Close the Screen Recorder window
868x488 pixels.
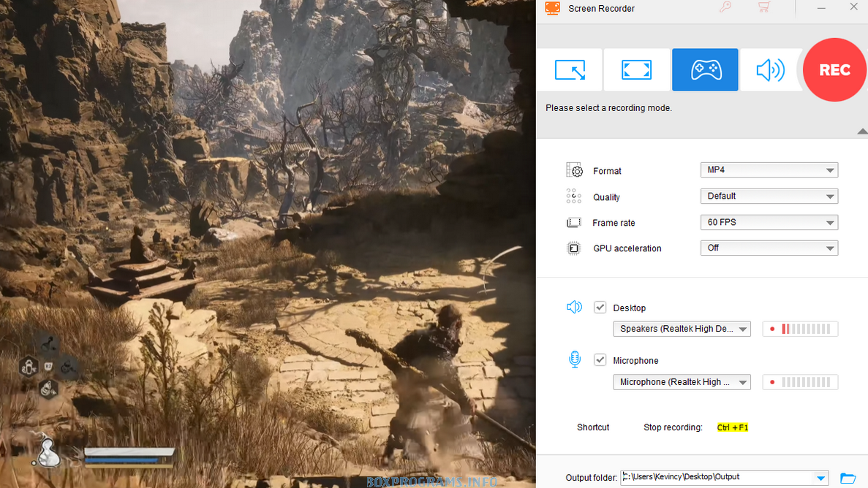[x=854, y=7]
